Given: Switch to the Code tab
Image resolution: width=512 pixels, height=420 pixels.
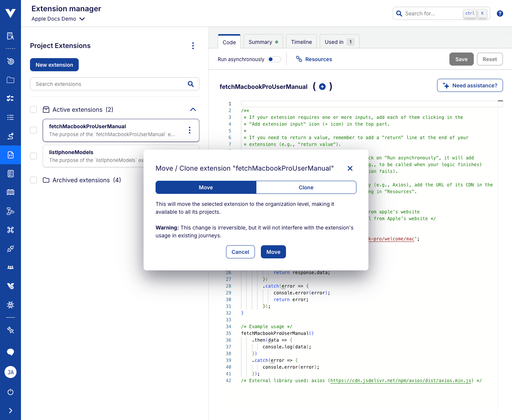Looking at the screenshot, I should pyautogui.click(x=229, y=42).
